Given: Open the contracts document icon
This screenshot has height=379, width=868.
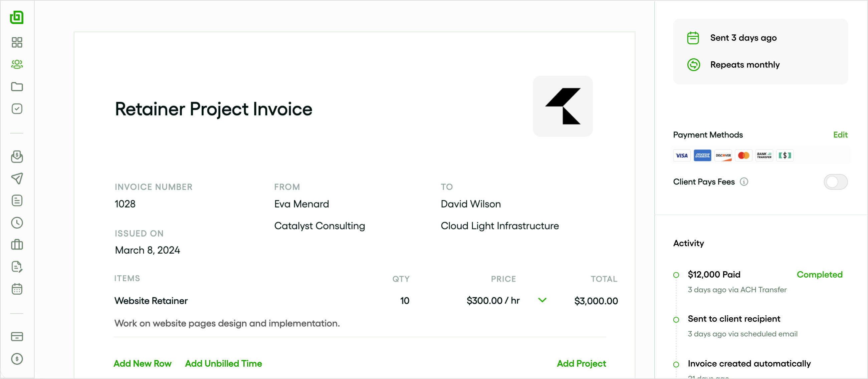Looking at the screenshot, I should [17, 267].
